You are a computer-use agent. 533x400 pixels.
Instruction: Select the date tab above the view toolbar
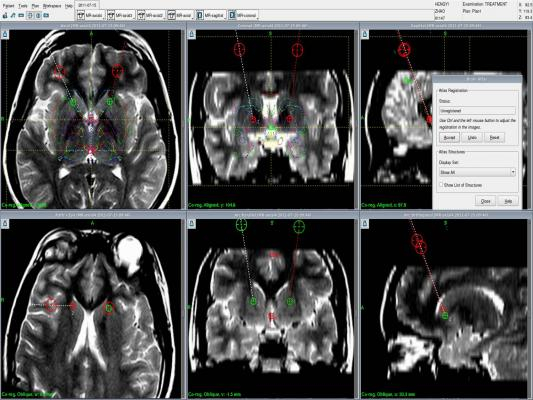87,5
